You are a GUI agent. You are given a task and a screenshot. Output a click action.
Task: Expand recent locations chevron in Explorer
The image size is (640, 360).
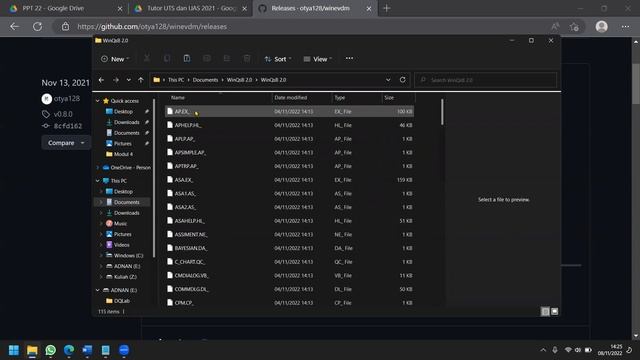pos(129,80)
